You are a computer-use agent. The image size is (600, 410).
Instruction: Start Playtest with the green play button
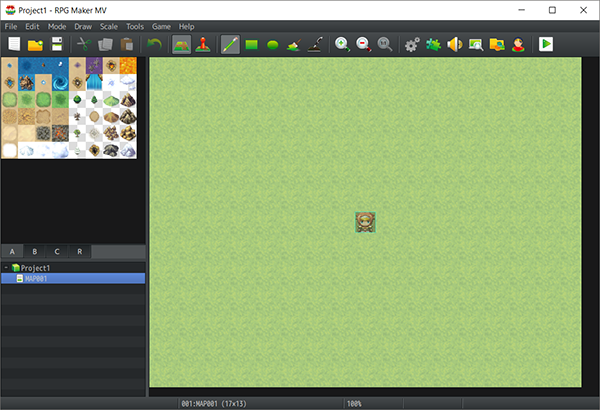tap(546, 44)
